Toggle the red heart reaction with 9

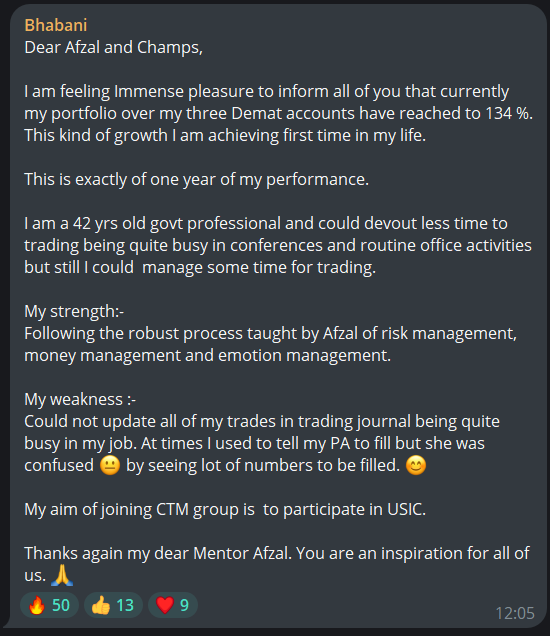coord(173,605)
